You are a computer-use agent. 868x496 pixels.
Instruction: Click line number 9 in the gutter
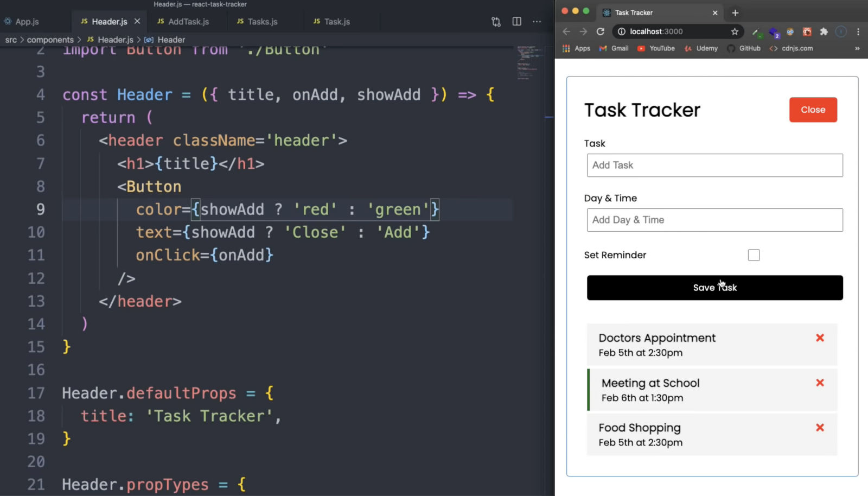click(41, 209)
